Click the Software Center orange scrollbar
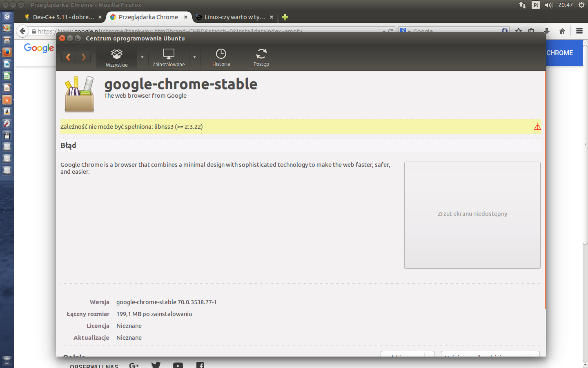Image resolution: width=588 pixels, height=368 pixels. click(545, 190)
